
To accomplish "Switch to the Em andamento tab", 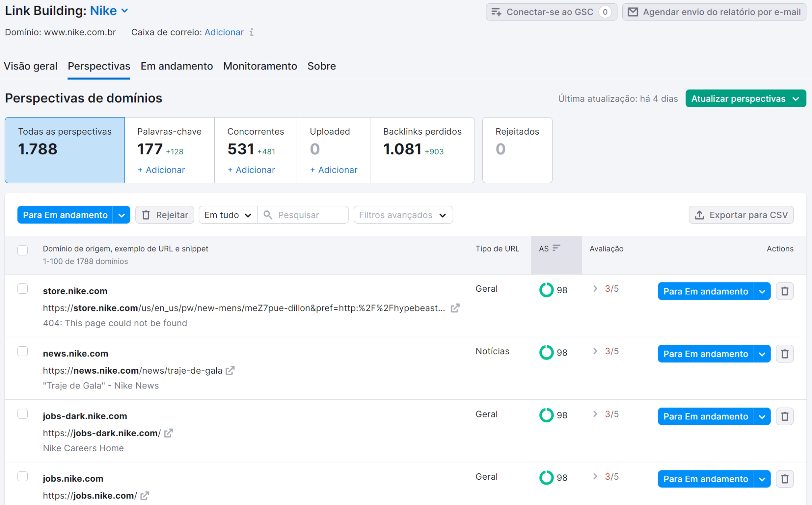I will point(177,66).
